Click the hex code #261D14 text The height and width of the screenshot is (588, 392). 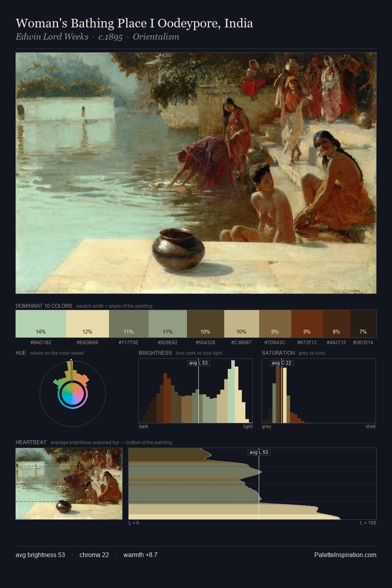click(363, 342)
